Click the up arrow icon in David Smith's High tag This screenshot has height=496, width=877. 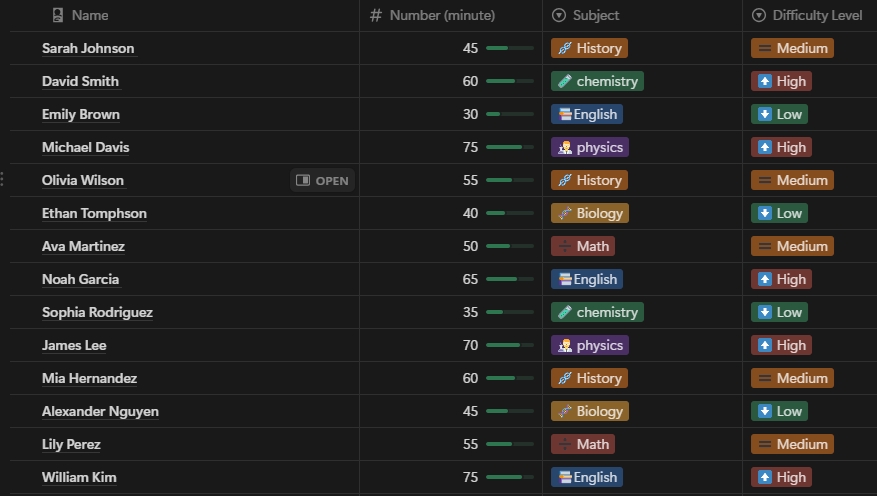(x=765, y=81)
